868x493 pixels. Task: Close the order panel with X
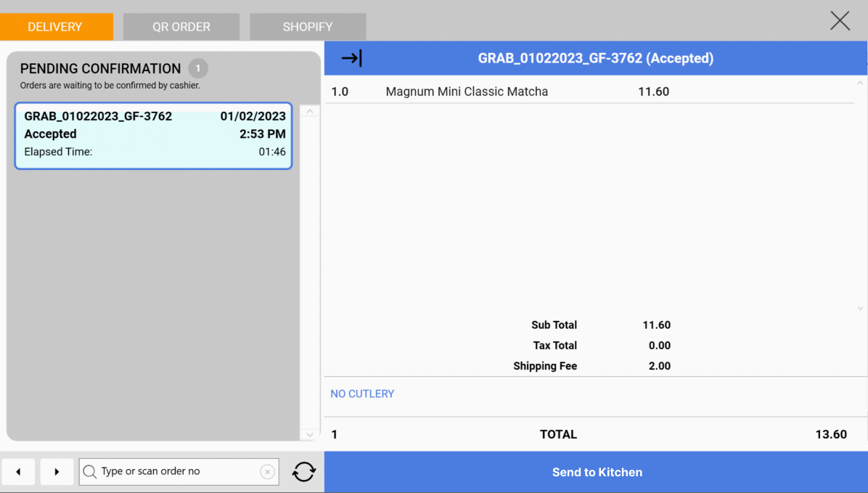tap(840, 21)
